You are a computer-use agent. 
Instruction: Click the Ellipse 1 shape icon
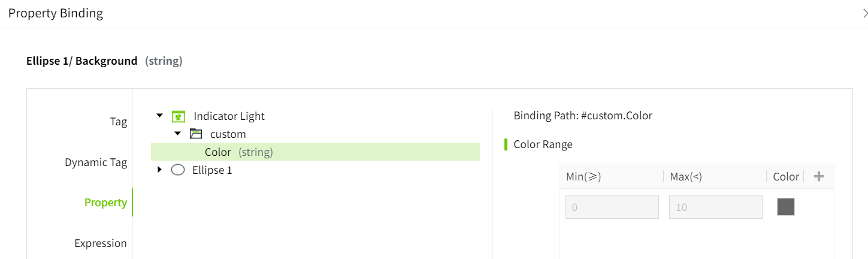(178, 170)
